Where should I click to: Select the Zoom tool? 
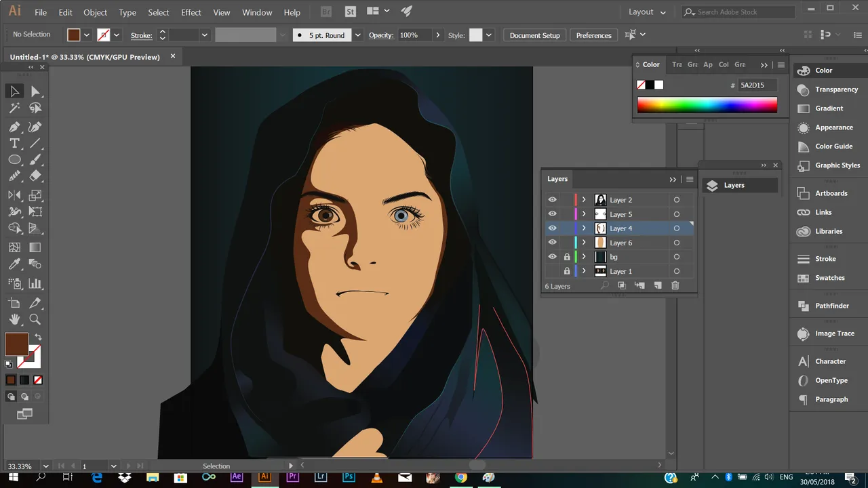tap(35, 319)
